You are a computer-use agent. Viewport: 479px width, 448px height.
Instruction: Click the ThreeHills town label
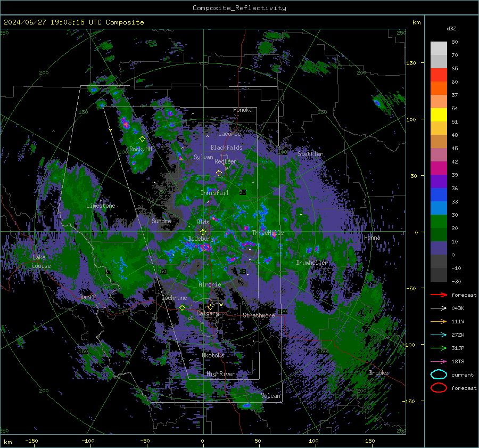268,233
